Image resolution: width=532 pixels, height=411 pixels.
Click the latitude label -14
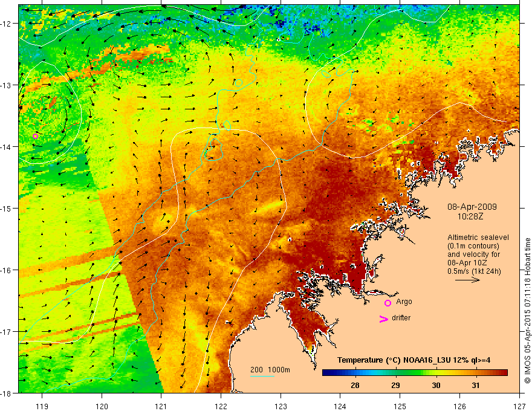(7, 146)
